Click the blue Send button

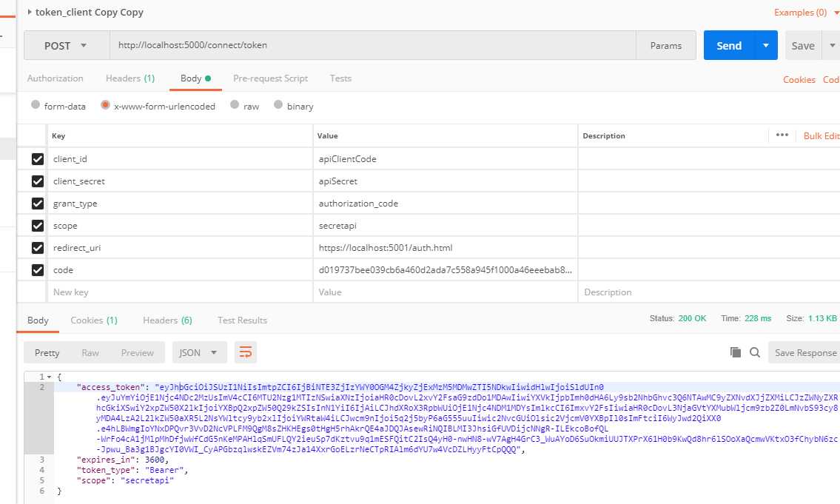729,46
